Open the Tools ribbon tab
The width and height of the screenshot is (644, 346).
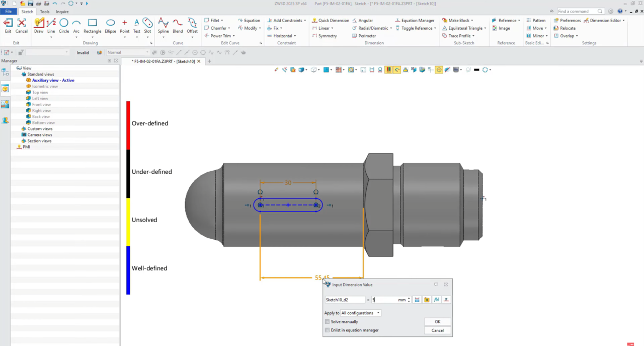[45, 12]
